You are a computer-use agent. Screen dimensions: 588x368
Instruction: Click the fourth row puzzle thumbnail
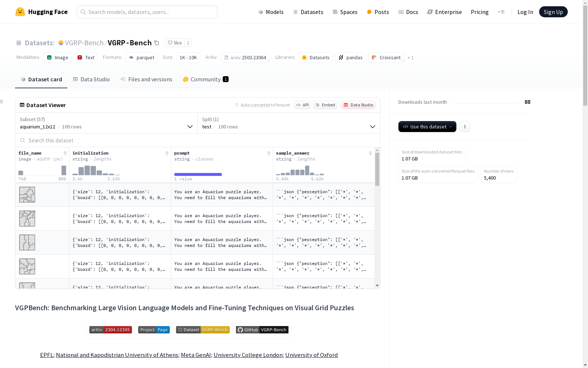(x=27, y=266)
